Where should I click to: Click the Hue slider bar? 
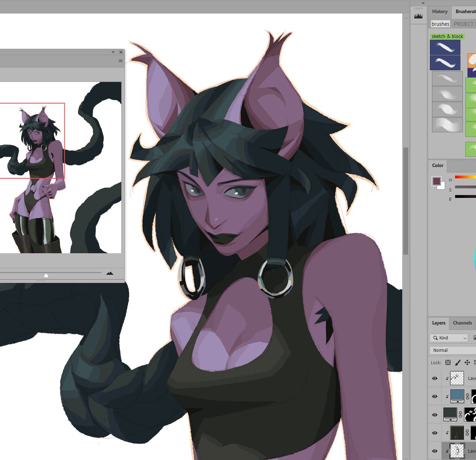(465, 177)
